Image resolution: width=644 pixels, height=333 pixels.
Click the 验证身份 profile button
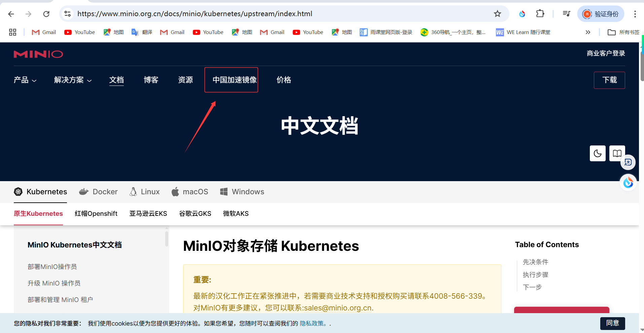(601, 14)
